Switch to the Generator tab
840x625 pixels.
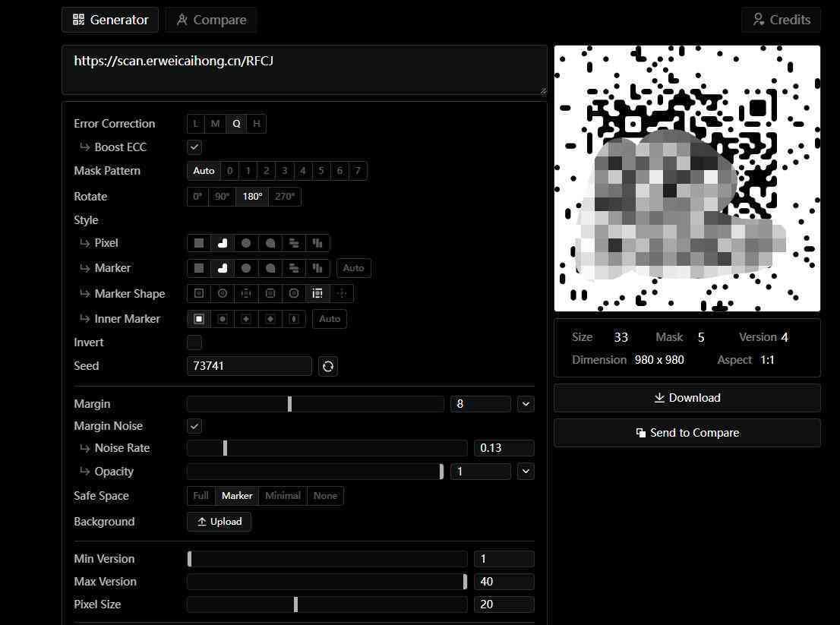tap(110, 20)
